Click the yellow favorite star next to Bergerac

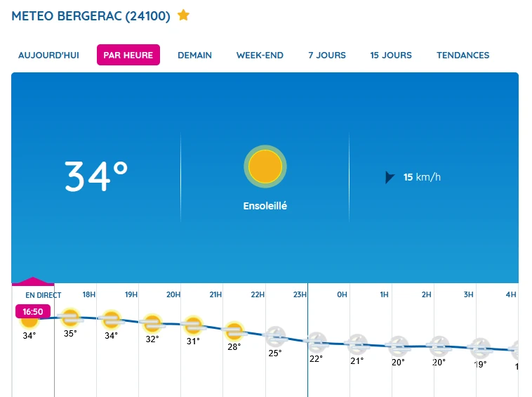coord(184,15)
